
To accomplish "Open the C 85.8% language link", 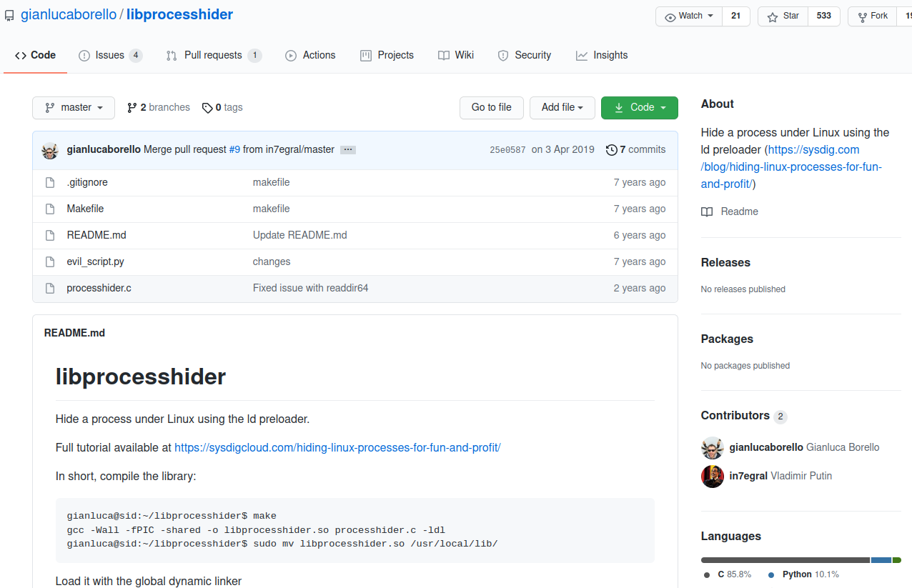I will pos(727,574).
